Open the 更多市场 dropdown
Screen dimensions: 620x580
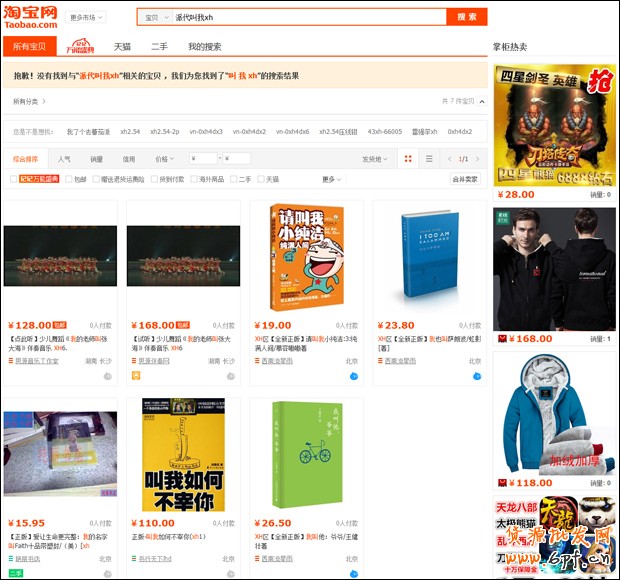click(x=87, y=18)
